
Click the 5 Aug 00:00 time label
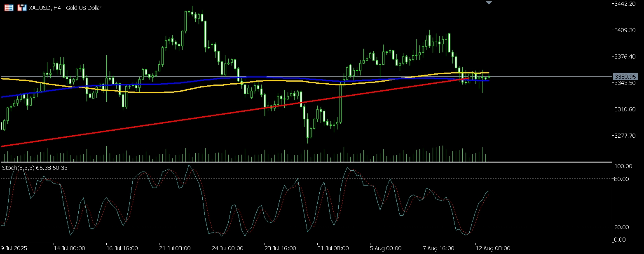pyautogui.click(x=386, y=249)
